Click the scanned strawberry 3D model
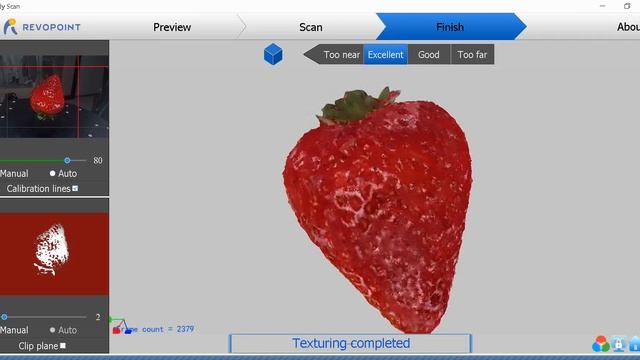The width and height of the screenshot is (640, 360). (x=378, y=210)
